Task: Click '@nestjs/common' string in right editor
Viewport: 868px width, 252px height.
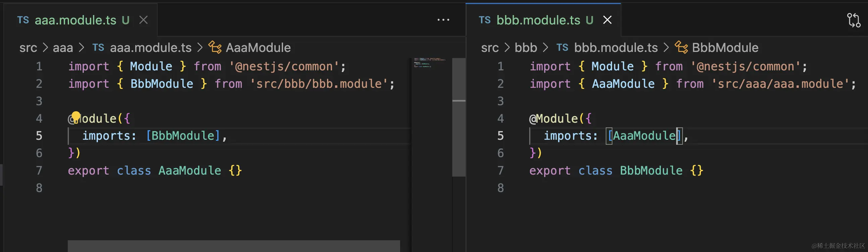Action: (x=746, y=66)
